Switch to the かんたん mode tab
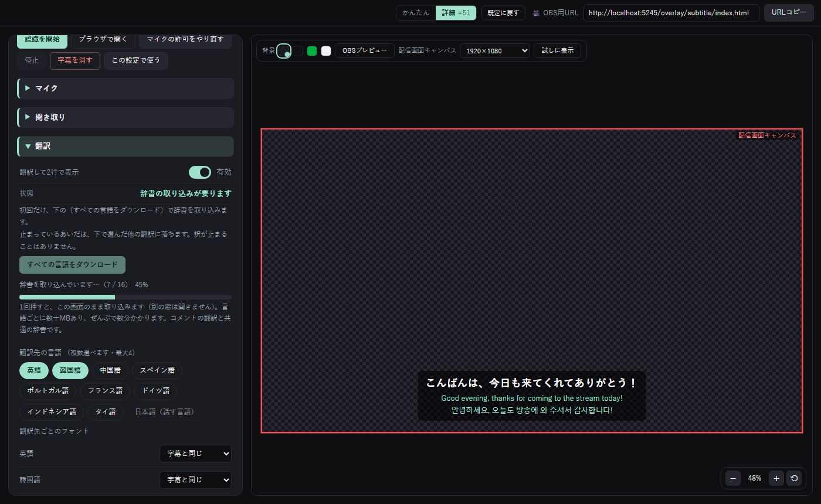 (416, 13)
